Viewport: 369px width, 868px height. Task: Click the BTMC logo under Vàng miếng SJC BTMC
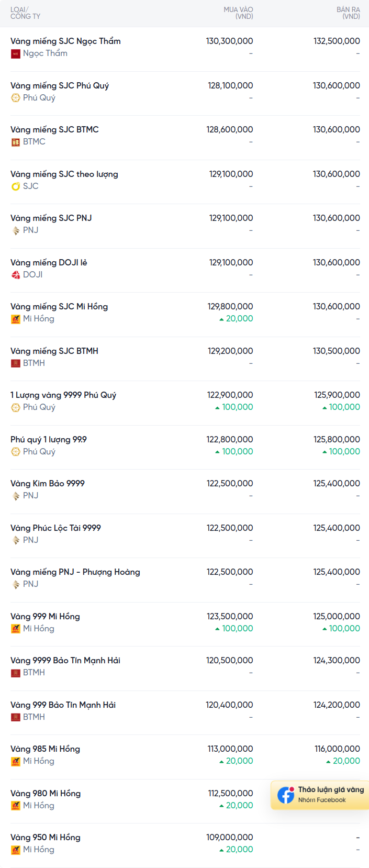point(16,142)
